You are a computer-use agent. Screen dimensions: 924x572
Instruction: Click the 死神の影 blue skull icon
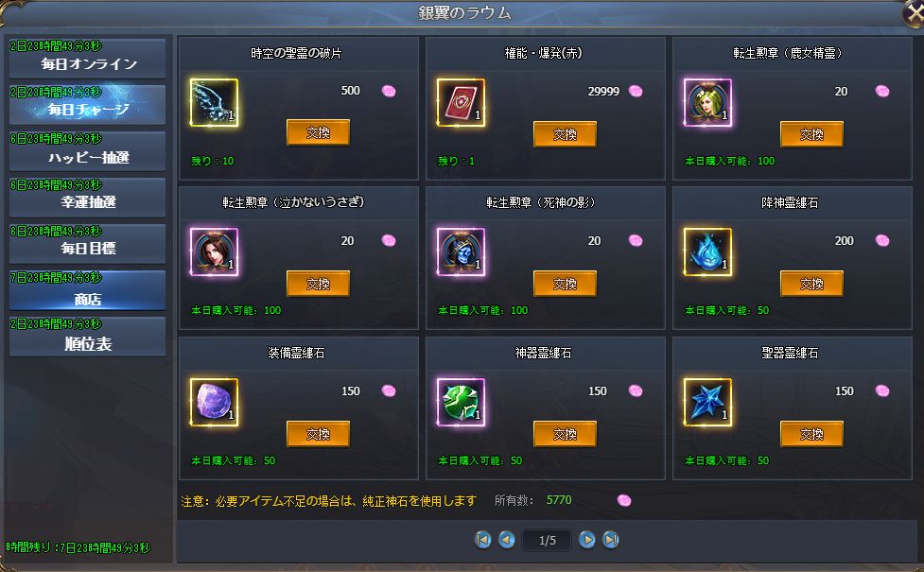(x=461, y=252)
